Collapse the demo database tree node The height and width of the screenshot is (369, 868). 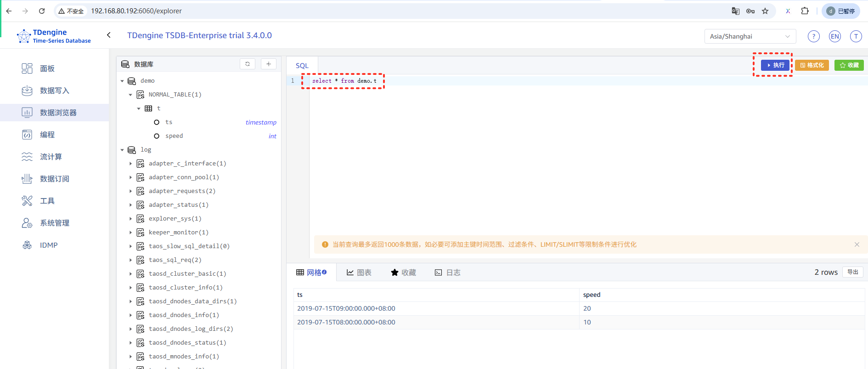pyautogui.click(x=122, y=81)
